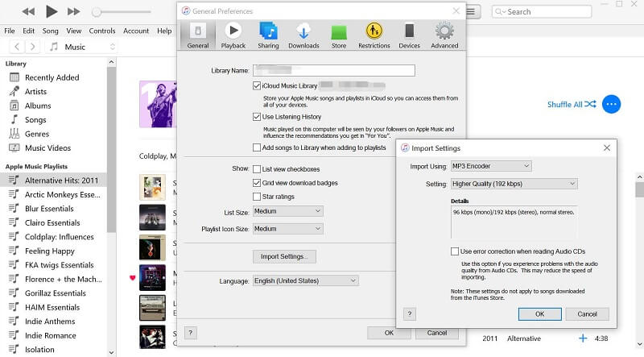
Task: Open the Language dropdown
Action: click(305, 280)
